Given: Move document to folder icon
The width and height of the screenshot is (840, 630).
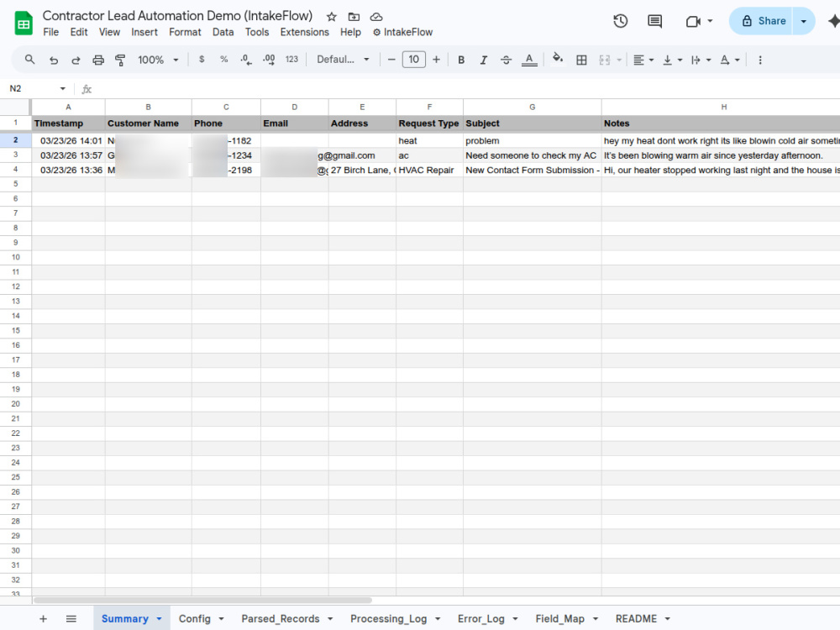Looking at the screenshot, I should tap(354, 17).
